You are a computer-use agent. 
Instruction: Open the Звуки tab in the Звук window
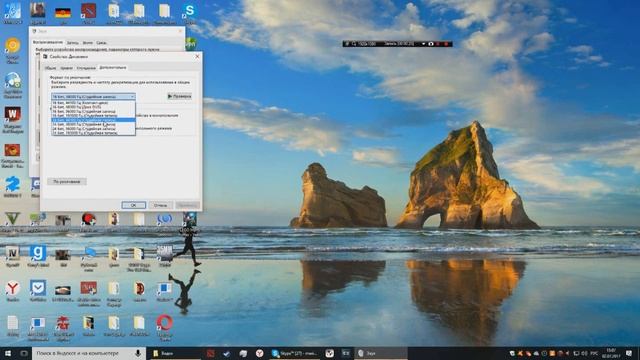click(x=87, y=42)
